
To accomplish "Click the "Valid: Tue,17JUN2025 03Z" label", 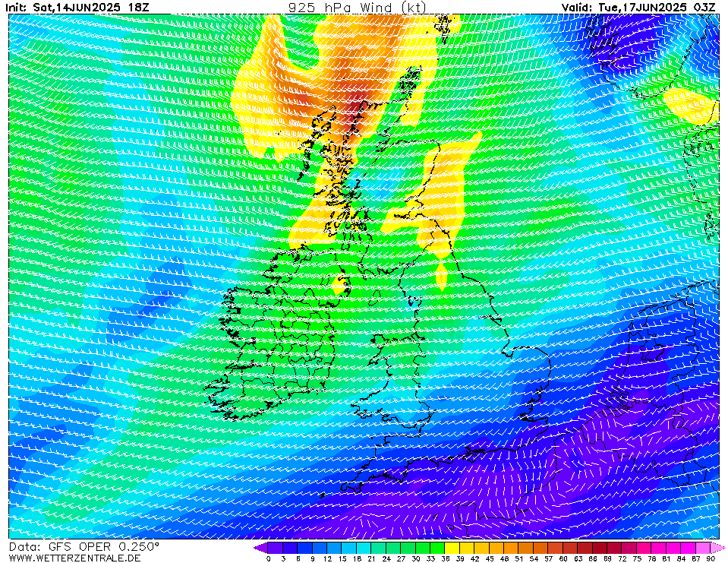I will click(638, 8).
